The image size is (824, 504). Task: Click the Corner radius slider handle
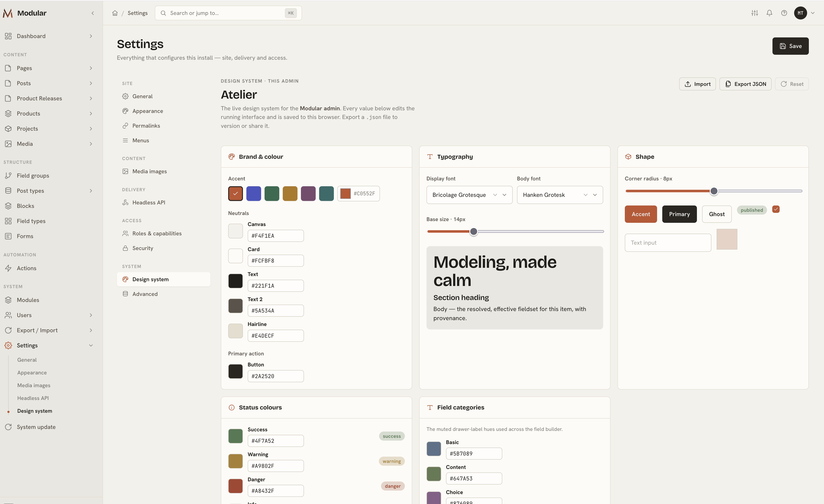pyautogui.click(x=714, y=191)
